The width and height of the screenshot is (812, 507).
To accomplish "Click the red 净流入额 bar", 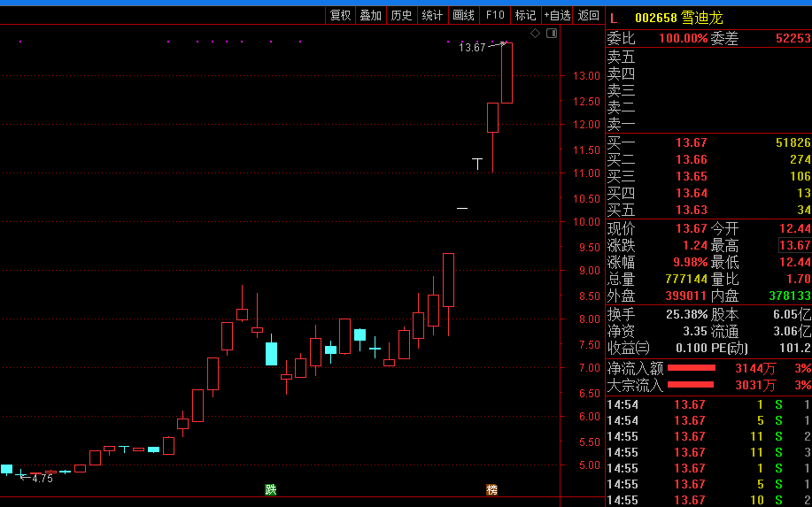I will (691, 368).
